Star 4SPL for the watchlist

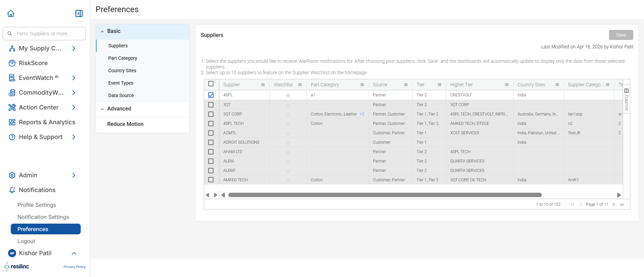click(288, 95)
